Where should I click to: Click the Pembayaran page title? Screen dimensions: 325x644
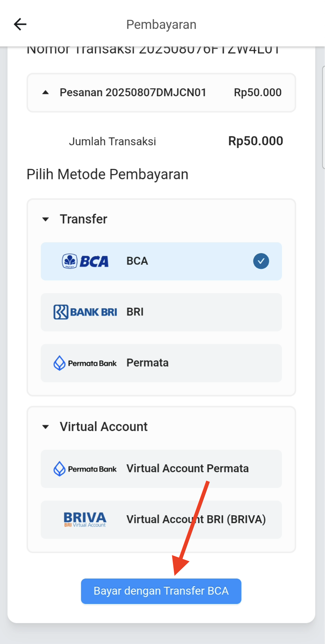[x=161, y=25]
